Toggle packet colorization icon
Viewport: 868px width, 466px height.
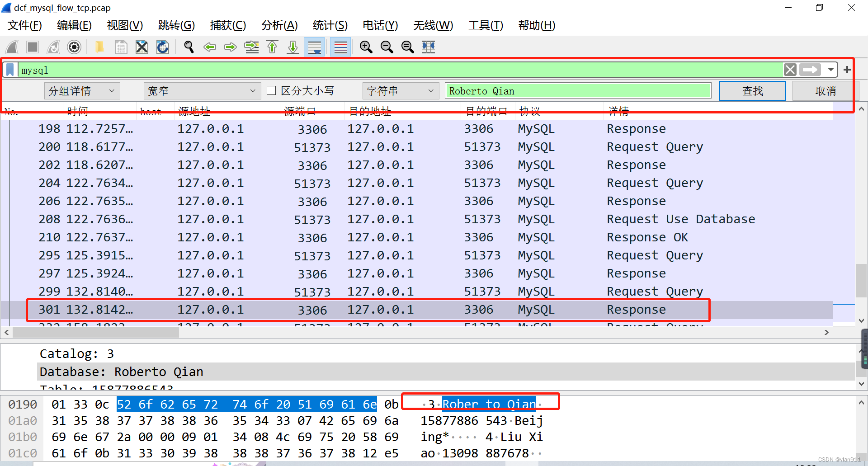(x=340, y=47)
